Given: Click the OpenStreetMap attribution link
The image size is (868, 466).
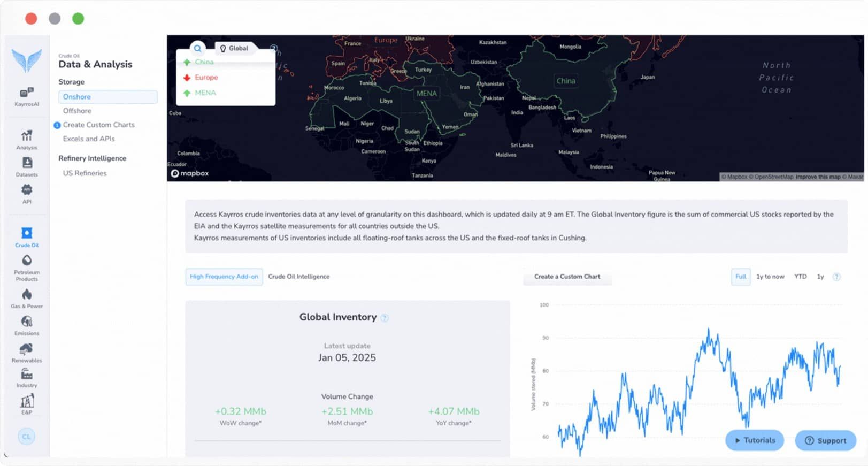Looking at the screenshot, I should [x=771, y=177].
